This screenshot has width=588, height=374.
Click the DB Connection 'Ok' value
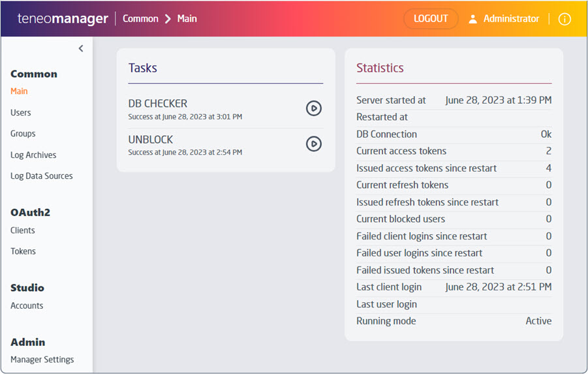pos(546,134)
